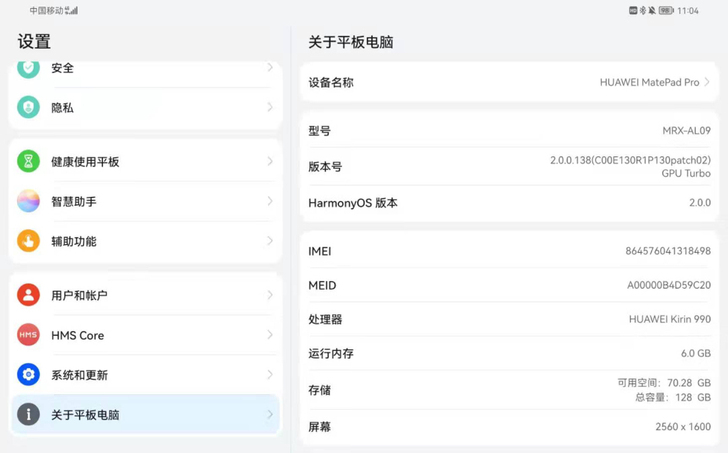Tap the 屏幕 label
This screenshot has width=728, height=453.
click(319, 427)
